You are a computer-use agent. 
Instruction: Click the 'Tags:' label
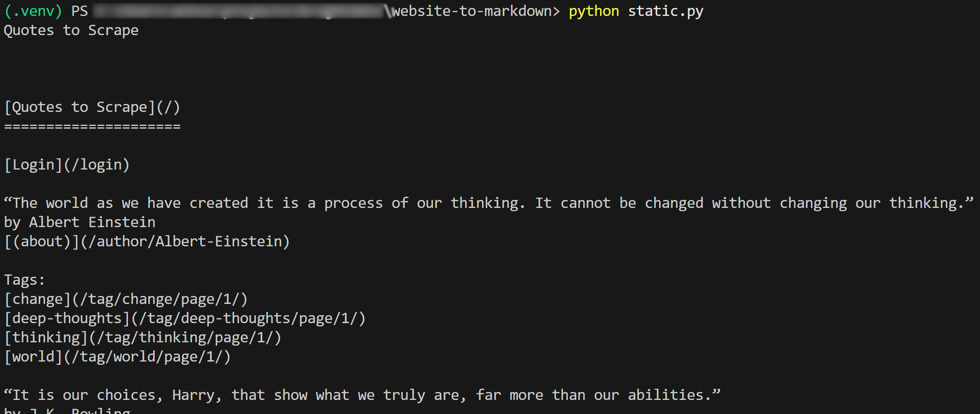click(24, 280)
